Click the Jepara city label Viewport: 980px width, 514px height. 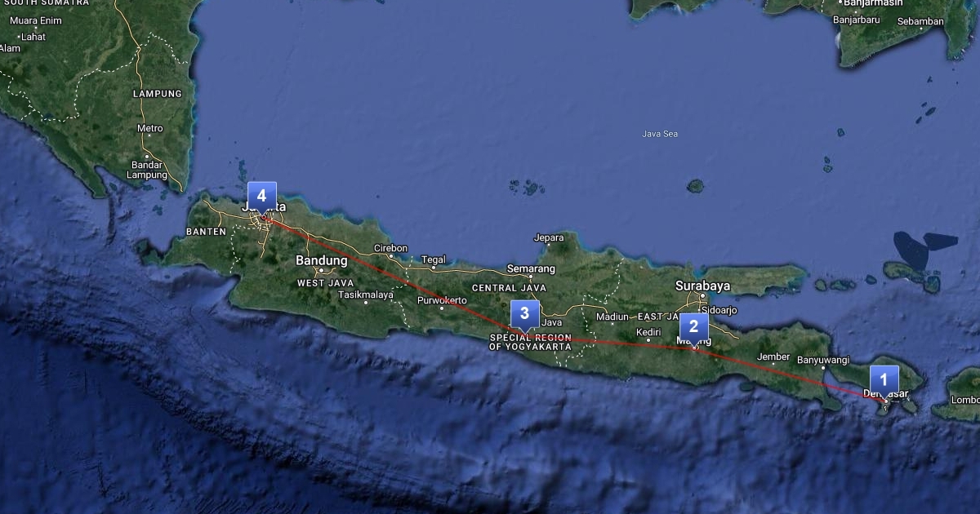(x=549, y=238)
